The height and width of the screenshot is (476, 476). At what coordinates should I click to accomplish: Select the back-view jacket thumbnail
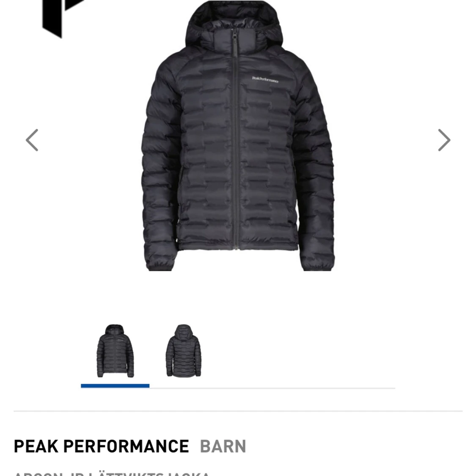(x=184, y=351)
